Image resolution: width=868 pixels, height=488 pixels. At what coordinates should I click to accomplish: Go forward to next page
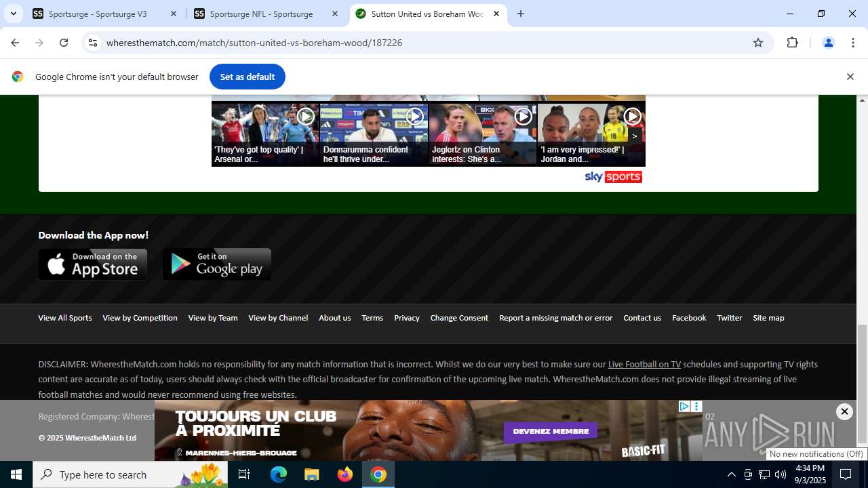(x=39, y=43)
